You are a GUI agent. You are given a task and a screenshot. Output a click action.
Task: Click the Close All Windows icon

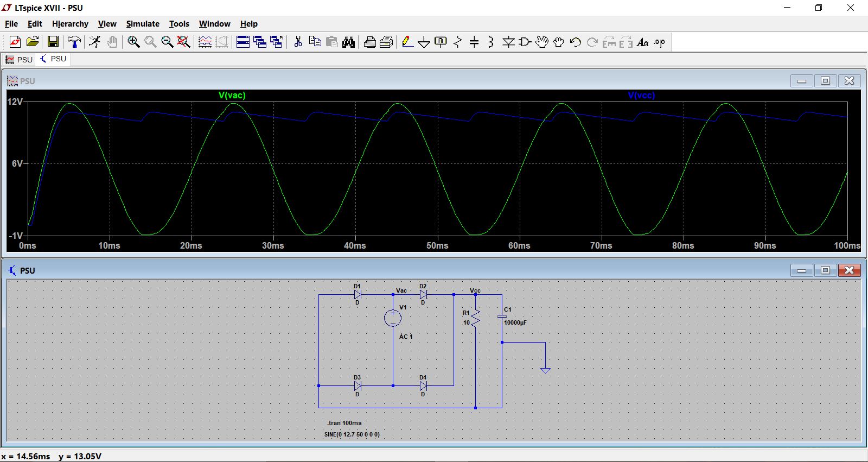click(277, 42)
